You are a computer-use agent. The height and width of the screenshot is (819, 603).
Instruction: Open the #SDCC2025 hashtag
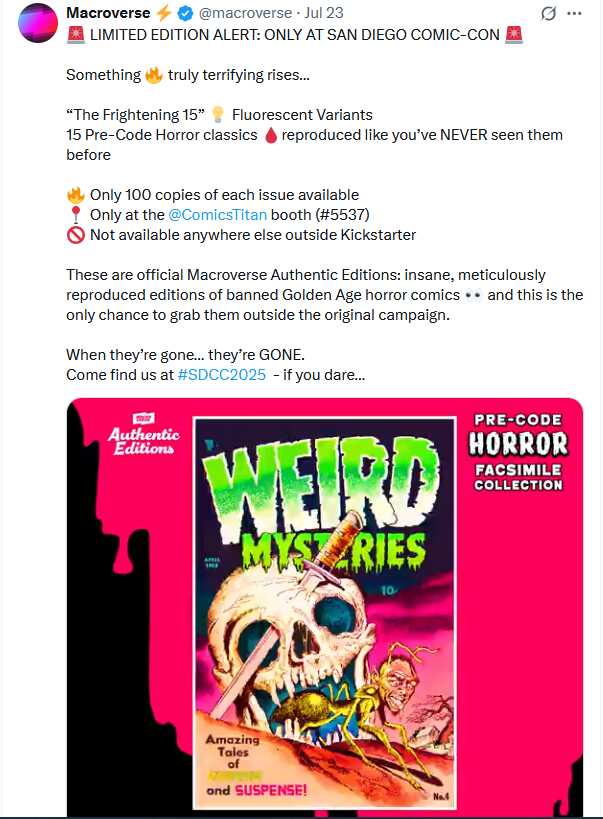tap(222, 375)
